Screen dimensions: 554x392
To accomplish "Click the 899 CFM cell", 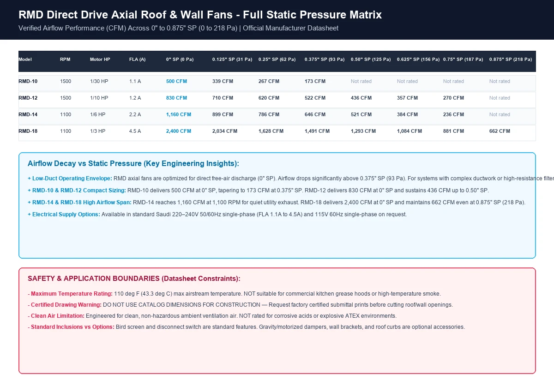I will point(223,115).
